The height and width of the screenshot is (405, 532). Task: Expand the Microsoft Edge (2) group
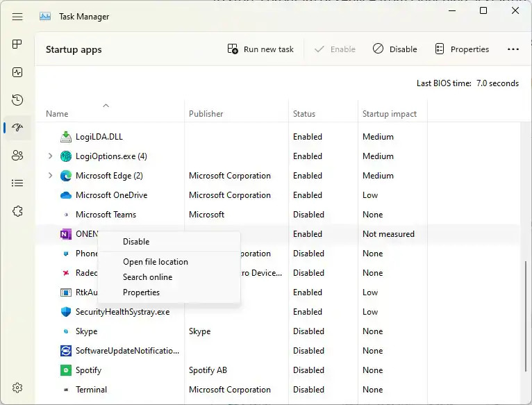point(50,176)
